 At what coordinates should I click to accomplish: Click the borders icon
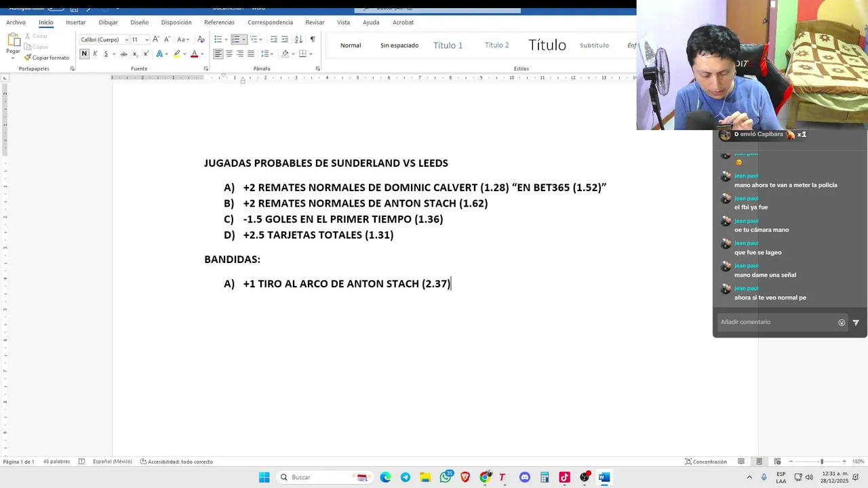(302, 54)
